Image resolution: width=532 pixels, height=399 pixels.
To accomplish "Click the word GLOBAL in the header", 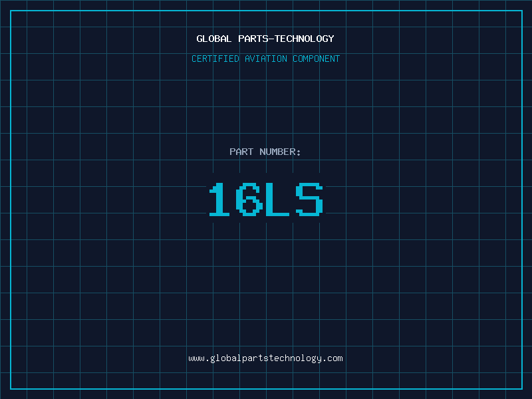I will [x=214, y=39].
